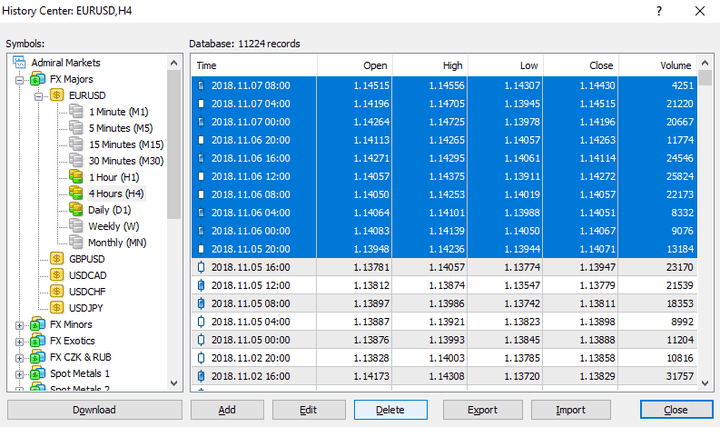The width and height of the screenshot is (720, 427).
Task: Click the USDCAD dollar icon
Action: click(57, 275)
